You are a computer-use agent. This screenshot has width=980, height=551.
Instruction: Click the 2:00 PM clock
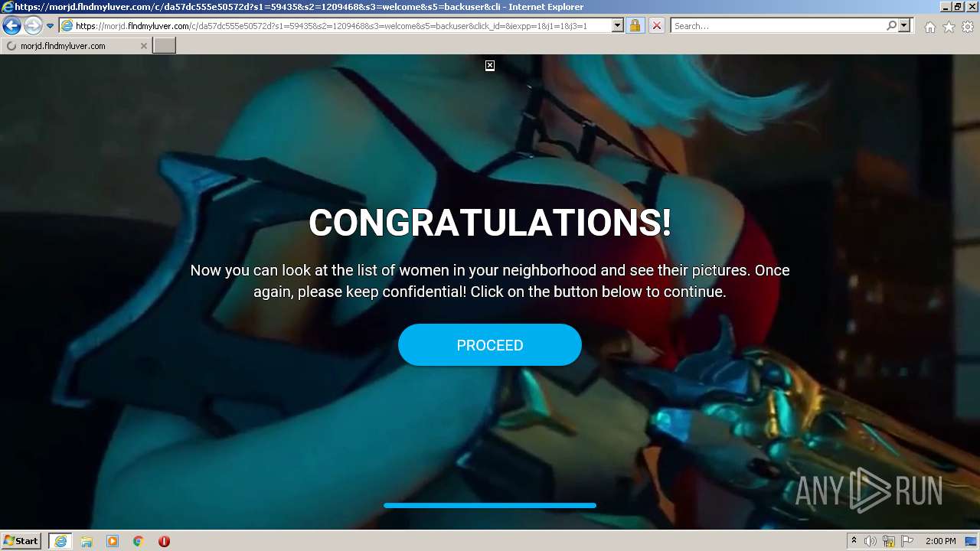point(940,541)
